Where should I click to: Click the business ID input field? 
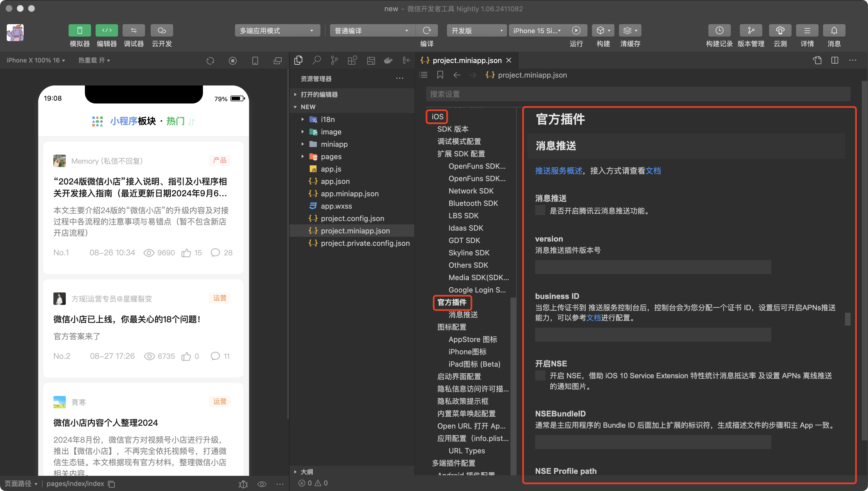tap(653, 335)
